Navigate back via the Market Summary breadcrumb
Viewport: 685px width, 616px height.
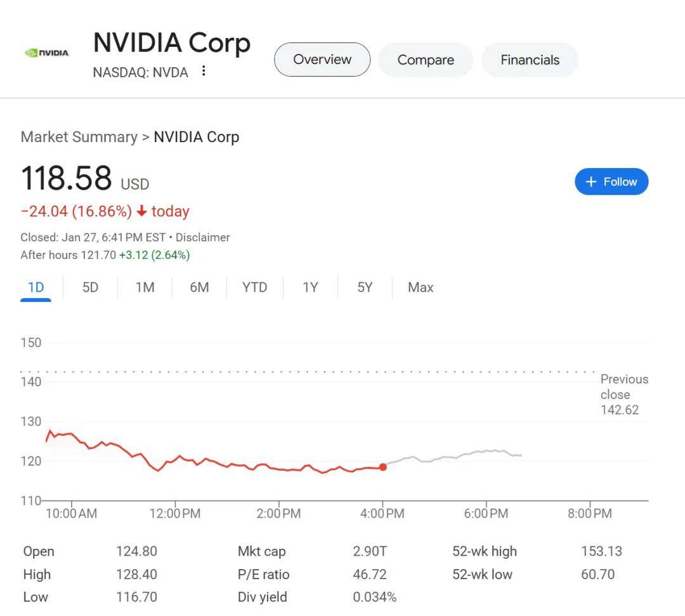(79, 136)
